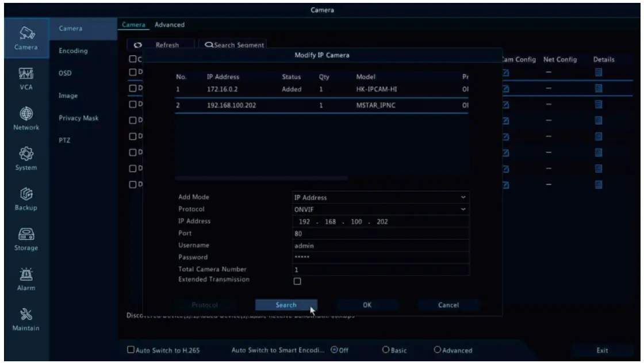Click the device list horizontal scrollbar
The height and width of the screenshot is (363, 644).
[x=261, y=178]
